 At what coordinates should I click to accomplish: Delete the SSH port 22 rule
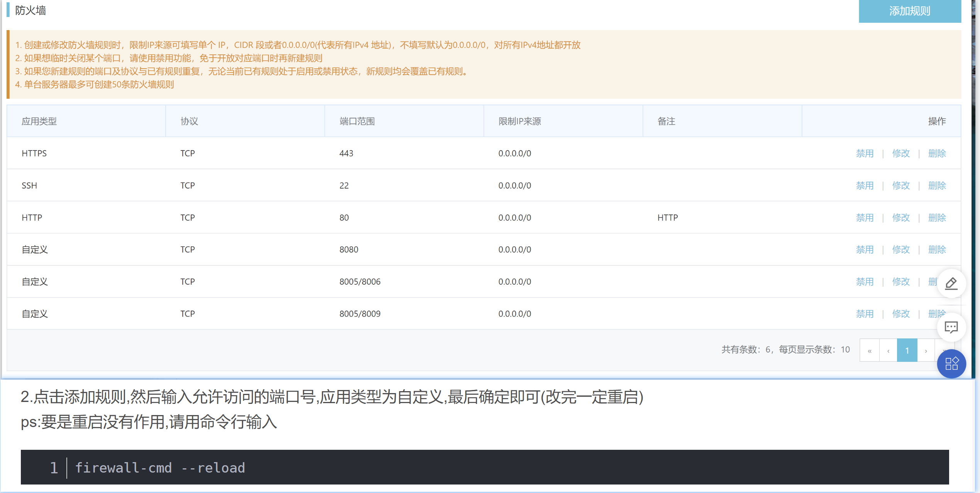tap(937, 186)
